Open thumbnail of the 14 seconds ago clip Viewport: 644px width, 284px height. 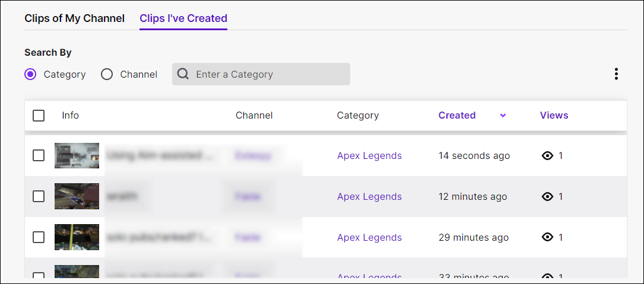(77, 155)
